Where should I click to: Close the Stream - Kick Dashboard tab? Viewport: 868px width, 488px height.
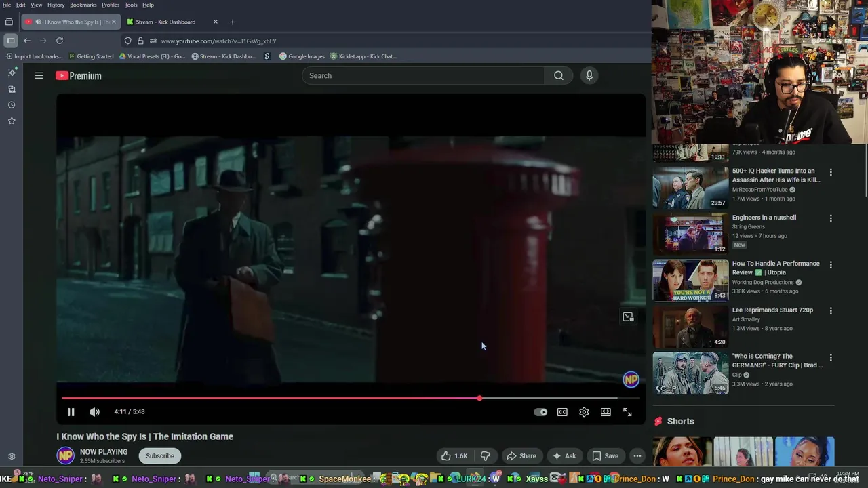click(x=216, y=22)
